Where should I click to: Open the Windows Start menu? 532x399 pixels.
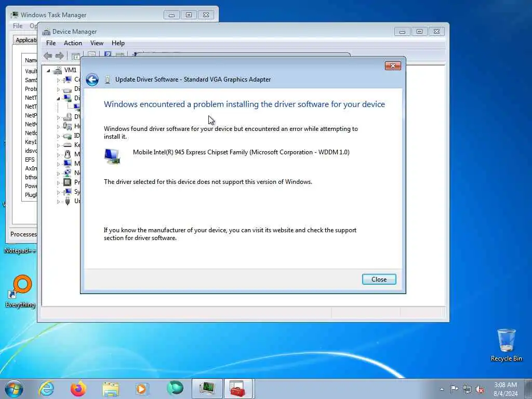pos(14,389)
